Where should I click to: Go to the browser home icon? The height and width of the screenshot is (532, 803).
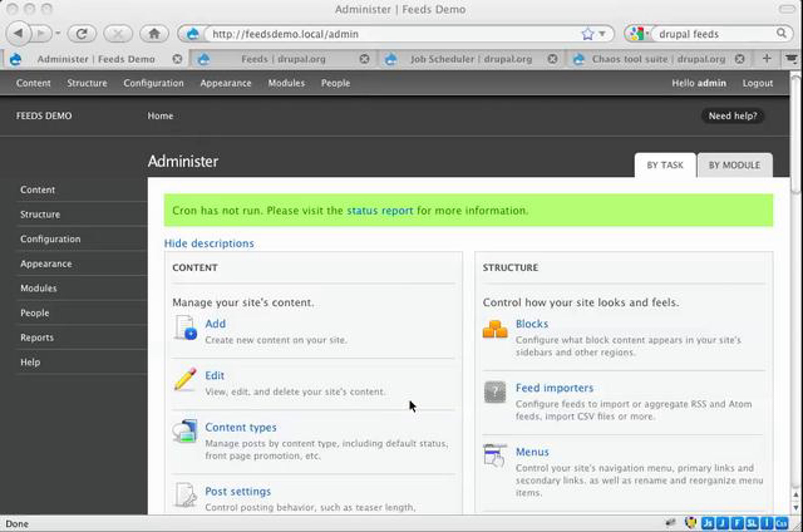pyautogui.click(x=154, y=34)
